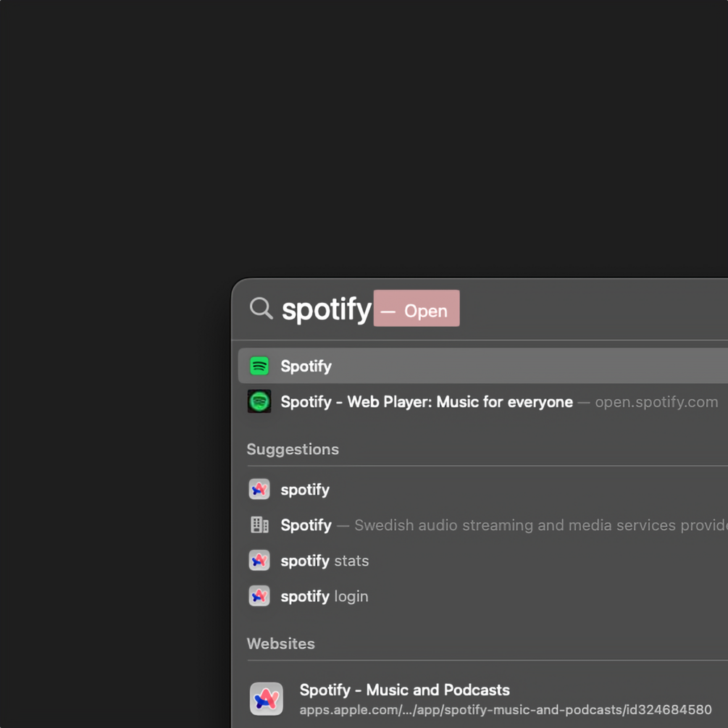The height and width of the screenshot is (728, 728).
Task: Click the open.spotify.com URL text
Action: point(656,401)
